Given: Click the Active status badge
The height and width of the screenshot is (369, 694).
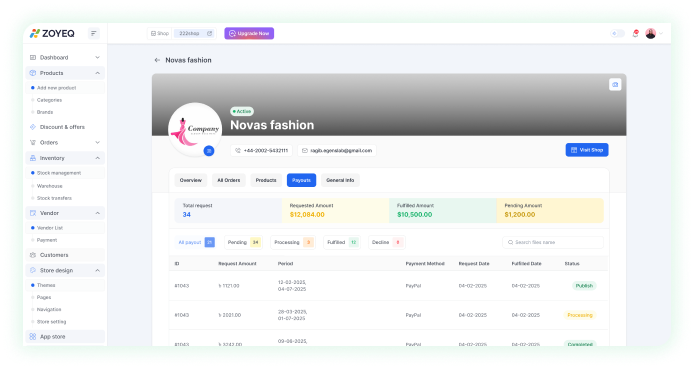Looking at the screenshot, I should (x=242, y=111).
